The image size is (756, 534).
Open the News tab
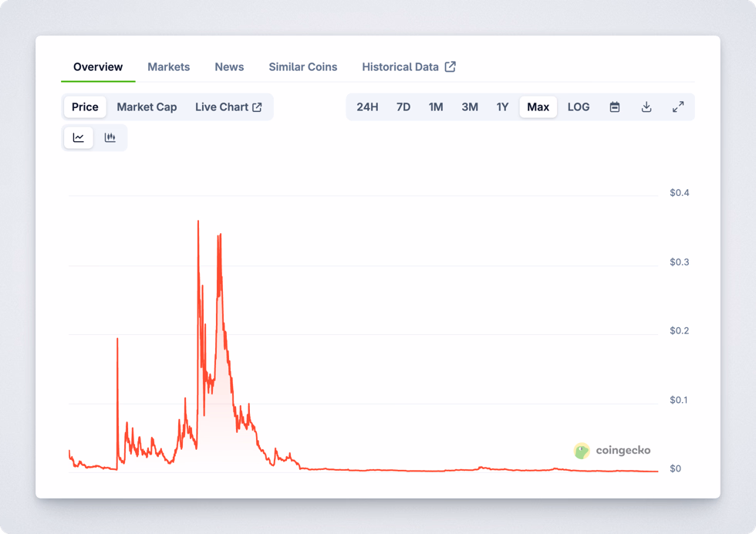tap(229, 67)
